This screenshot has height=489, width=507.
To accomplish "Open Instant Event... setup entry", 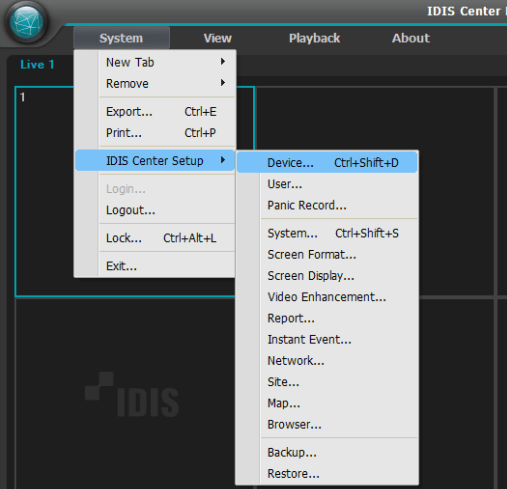I will [x=327, y=340].
